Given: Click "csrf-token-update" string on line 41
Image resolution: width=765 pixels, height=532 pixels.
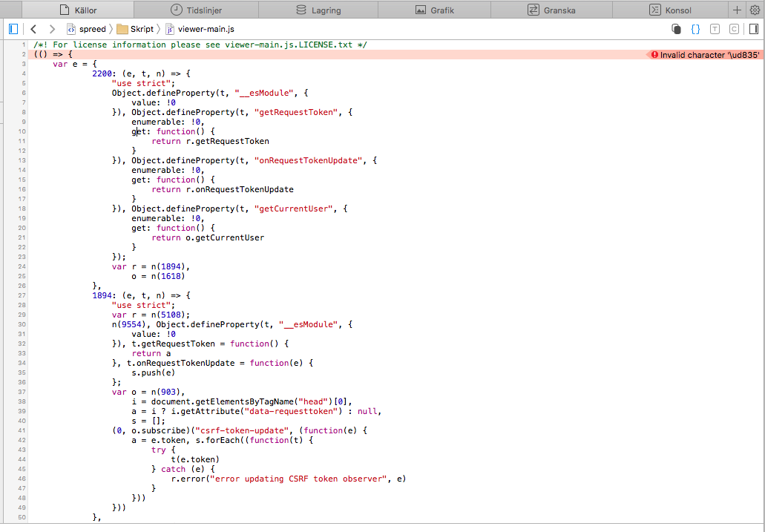Looking at the screenshot, I should 241,430.
